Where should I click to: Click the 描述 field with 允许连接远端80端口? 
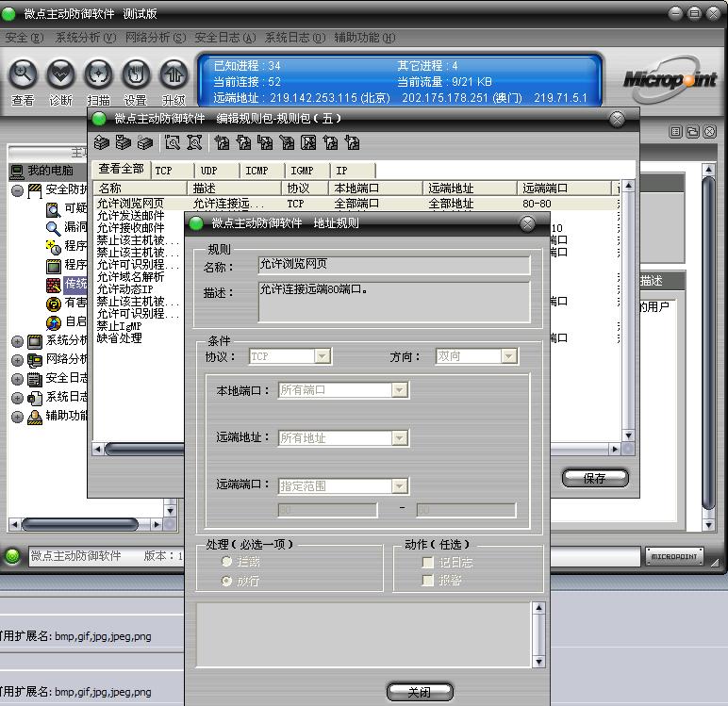coord(394,303)
